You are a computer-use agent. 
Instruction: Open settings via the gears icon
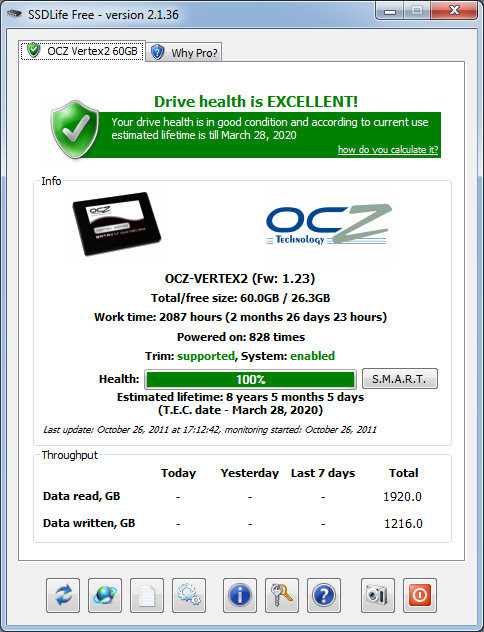coord(189,595)
